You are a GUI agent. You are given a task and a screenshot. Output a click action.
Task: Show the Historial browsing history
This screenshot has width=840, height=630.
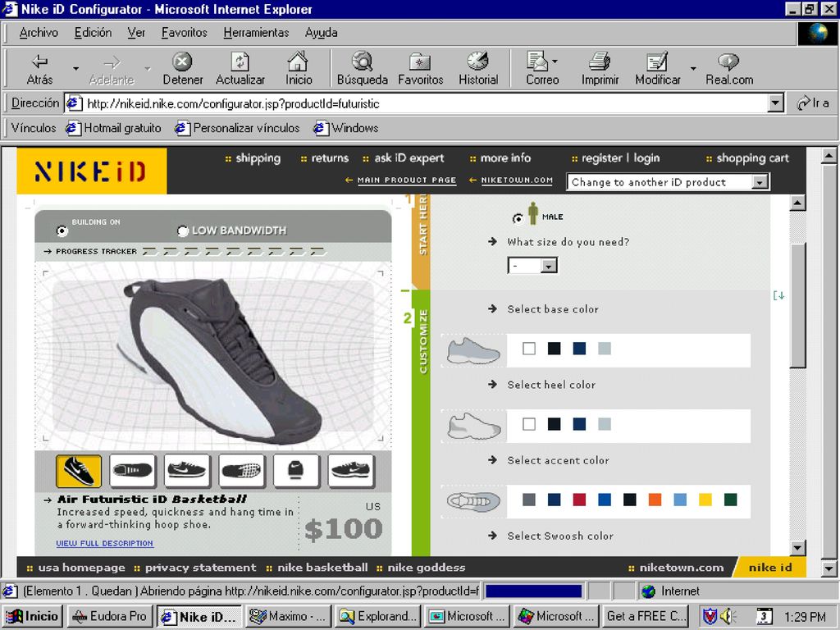pos(478,69)
